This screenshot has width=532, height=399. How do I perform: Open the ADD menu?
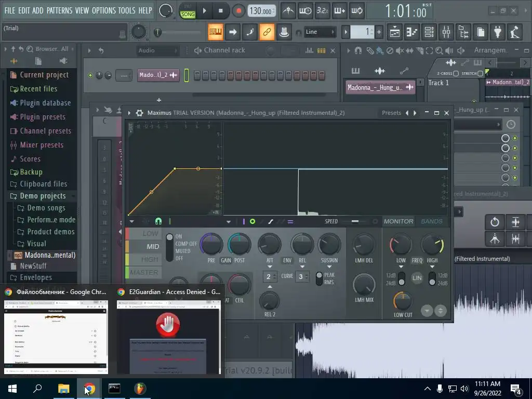click(x=37, y=10)
